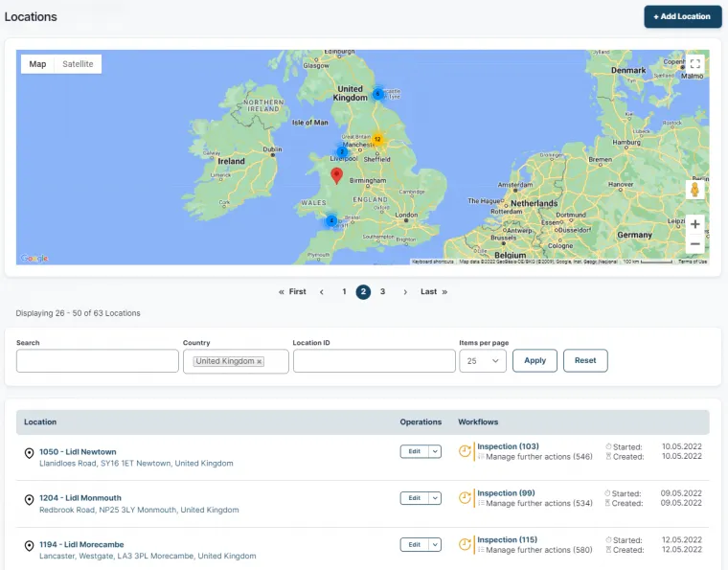Click the clock workflow icon for Inspection (115)

pyautogui.click(x=465, y=544)
